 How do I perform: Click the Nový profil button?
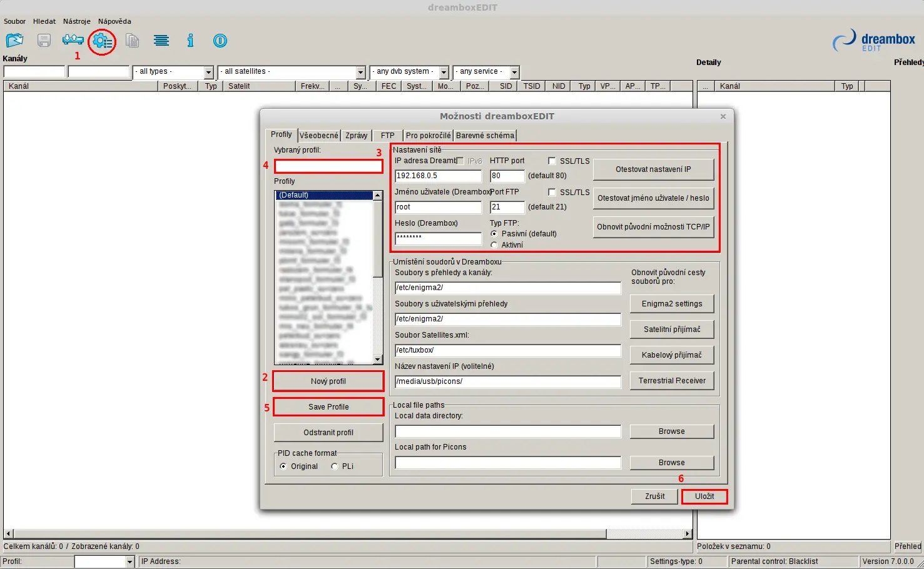click(328, 381)
